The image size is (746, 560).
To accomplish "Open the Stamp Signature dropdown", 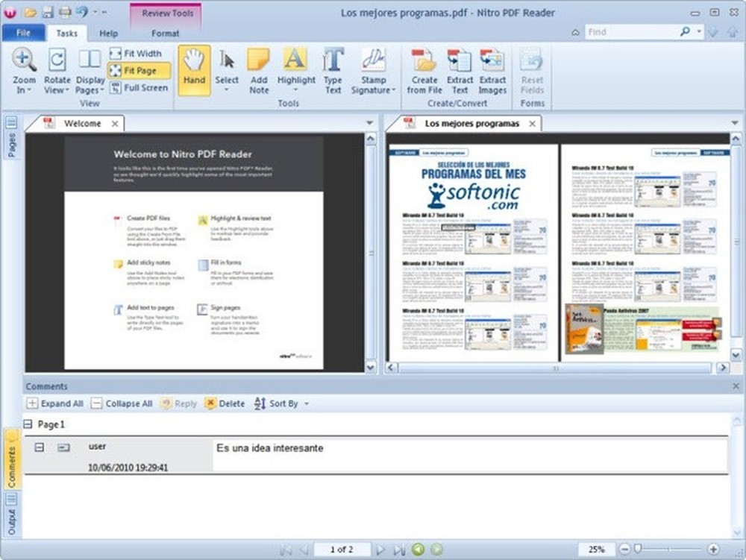I will (372, 71).
